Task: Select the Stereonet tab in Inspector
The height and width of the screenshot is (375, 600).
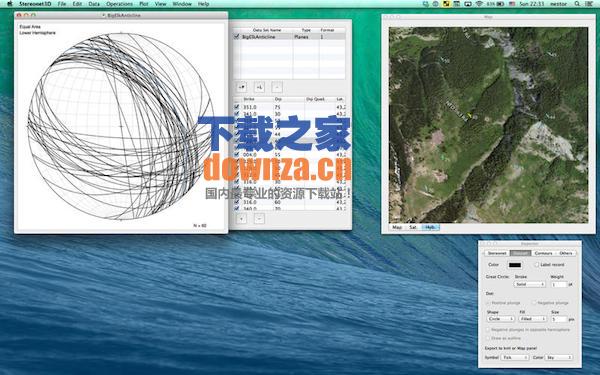Action: point(497,253)
